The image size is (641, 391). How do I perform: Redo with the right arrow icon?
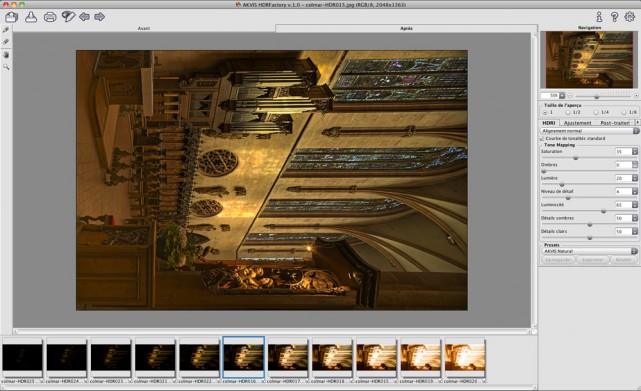pyautogui.click(x=99, y=17)
